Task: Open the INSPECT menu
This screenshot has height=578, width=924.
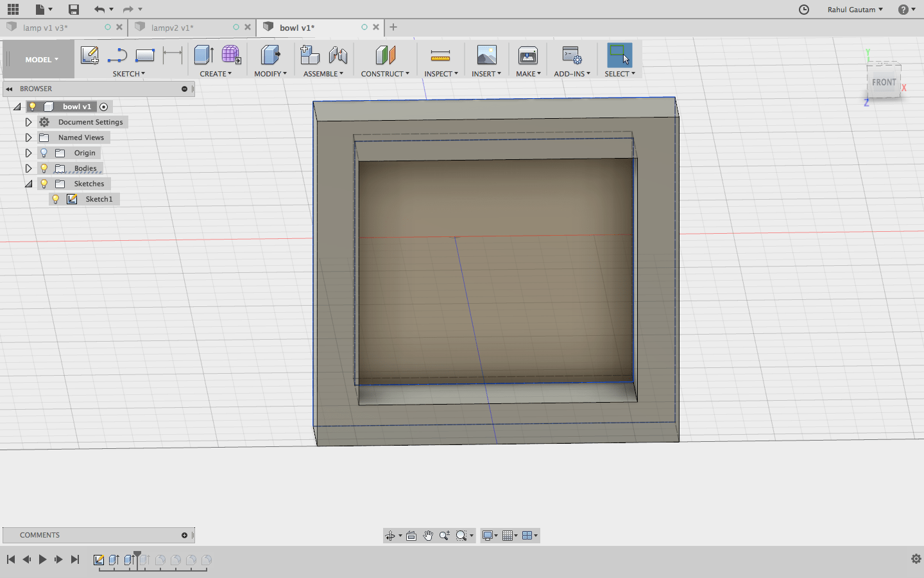Action: [441, 74]
